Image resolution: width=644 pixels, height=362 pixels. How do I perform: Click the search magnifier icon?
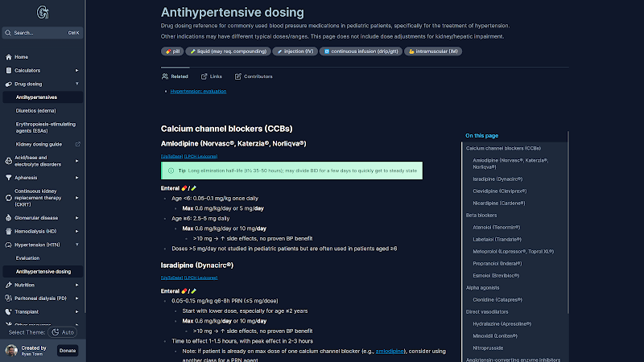coord(8,33)
